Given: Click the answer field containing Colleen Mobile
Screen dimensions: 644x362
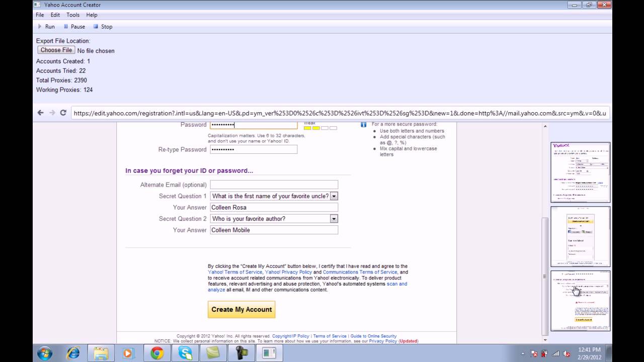Looking at the screenshot, I should (x=274, y=230).
